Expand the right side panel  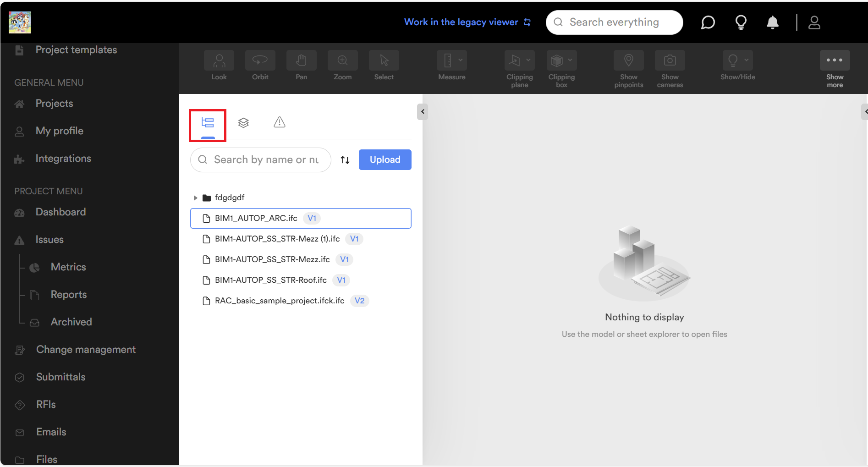click(x=865, y=111)
